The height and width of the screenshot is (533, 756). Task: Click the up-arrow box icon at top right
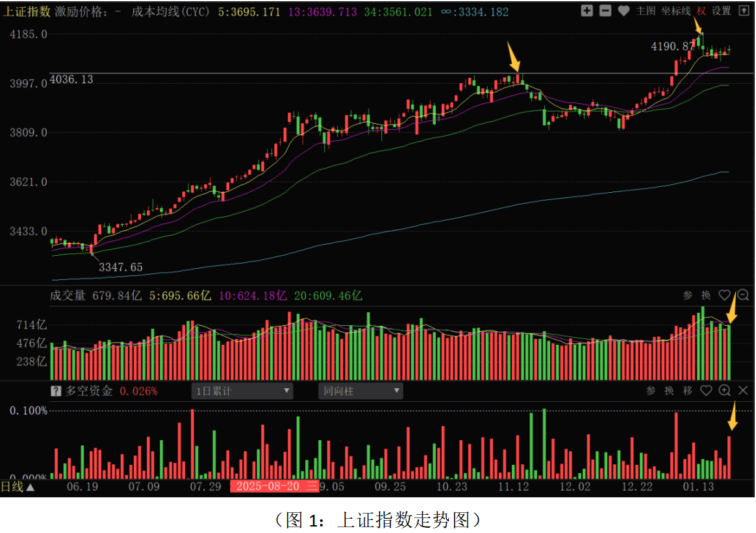(x=744, y=10)
